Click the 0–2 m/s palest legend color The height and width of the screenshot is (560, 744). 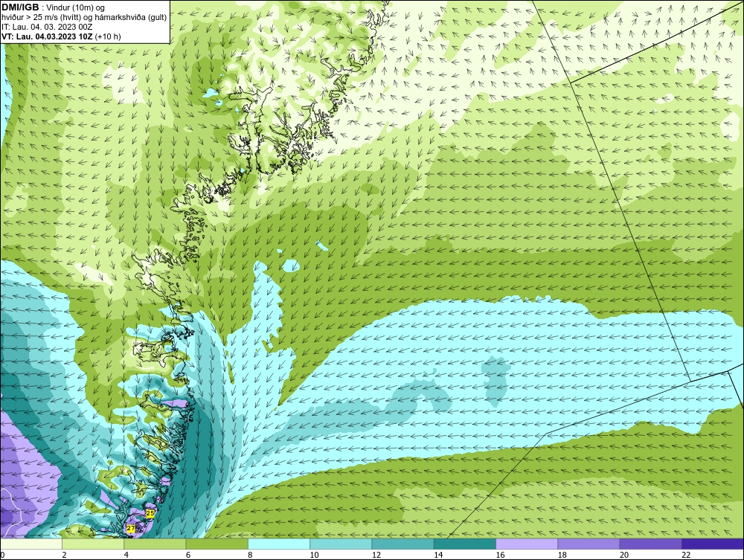(31, 544)
